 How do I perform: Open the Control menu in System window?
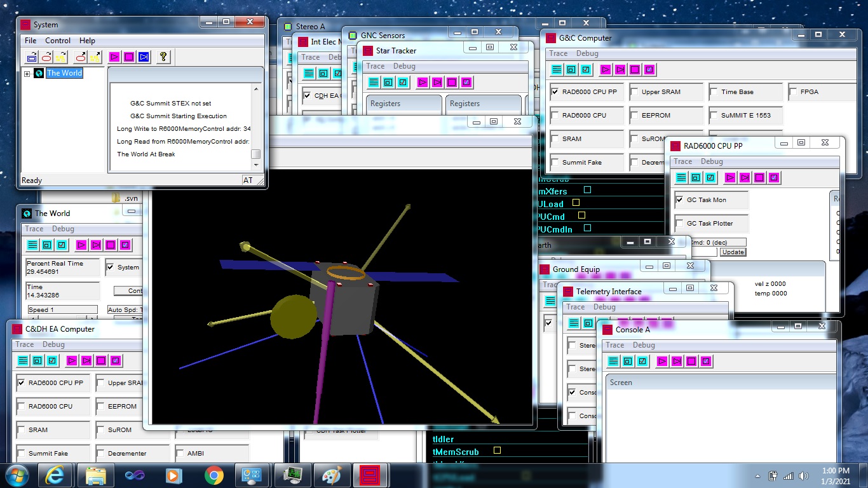pos(58,41)
